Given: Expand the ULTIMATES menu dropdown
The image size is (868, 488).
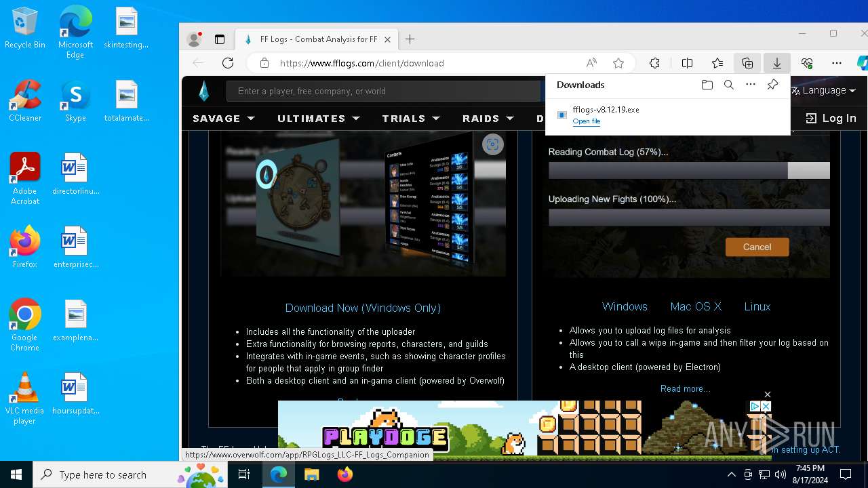Looking at the screenshot, I should coord(319,118).
